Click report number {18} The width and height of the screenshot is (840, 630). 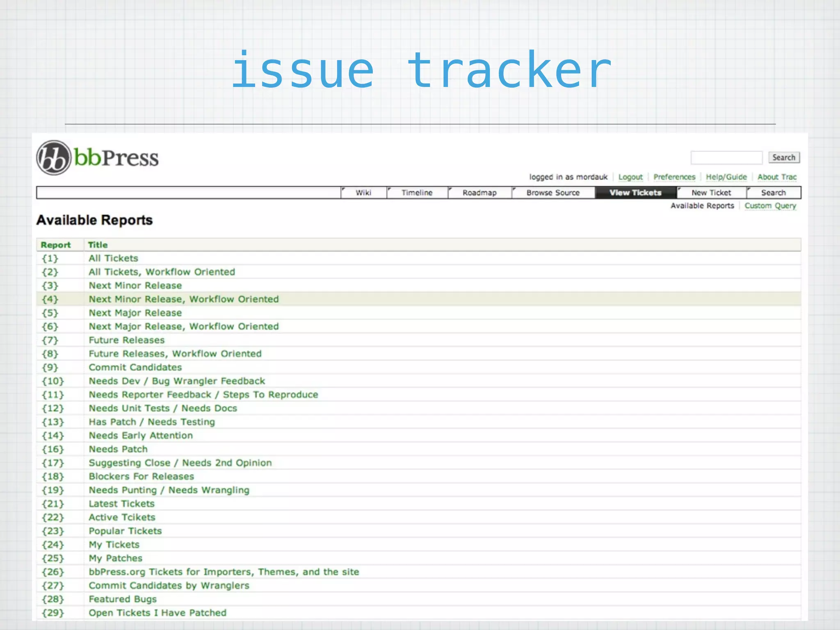[x=53, y=476]
